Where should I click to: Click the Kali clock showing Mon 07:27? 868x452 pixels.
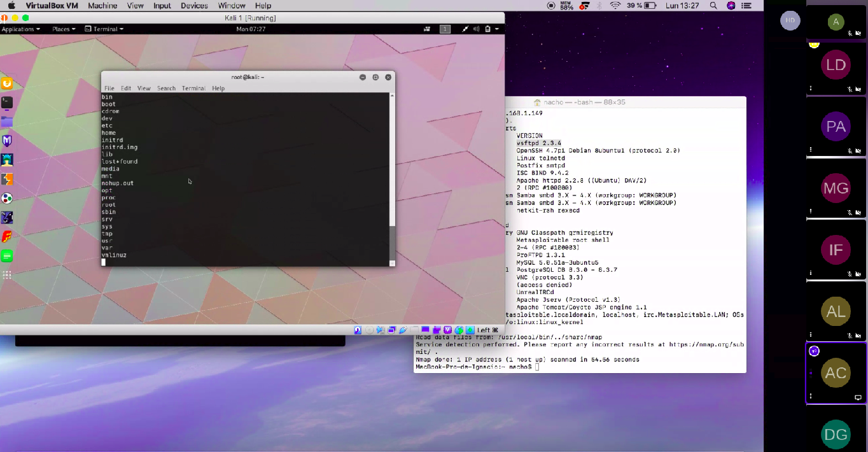tap(251, 29)
